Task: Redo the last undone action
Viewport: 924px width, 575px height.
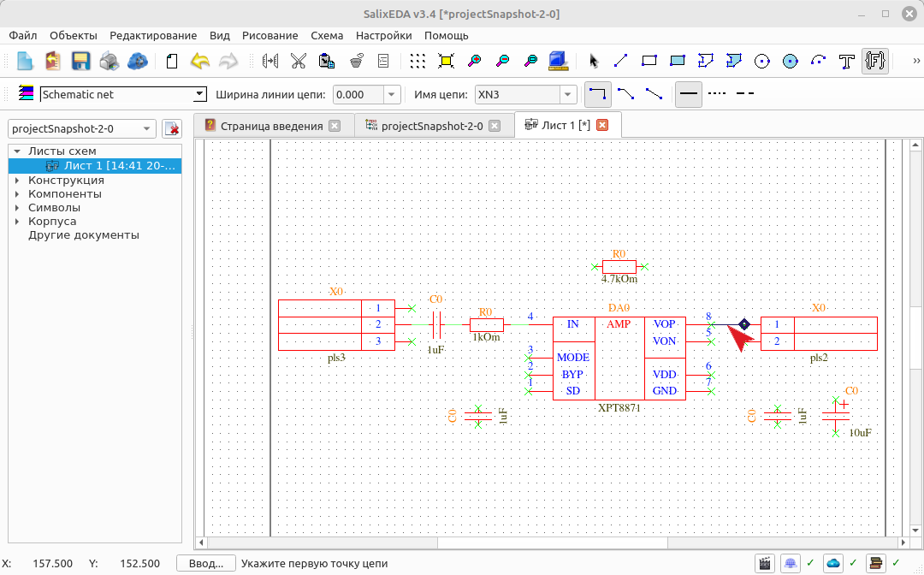Action: coord(228,61)
